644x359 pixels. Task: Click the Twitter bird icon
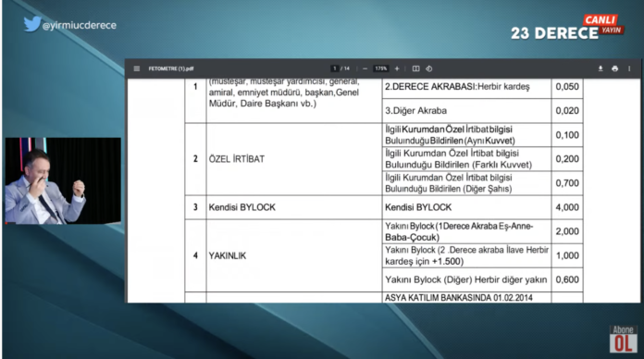tap(32, 24)
